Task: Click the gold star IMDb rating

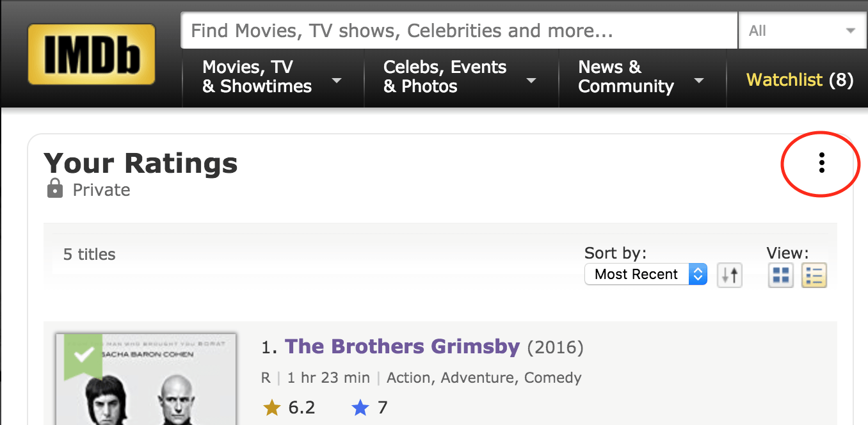Action: click(272, 408)
